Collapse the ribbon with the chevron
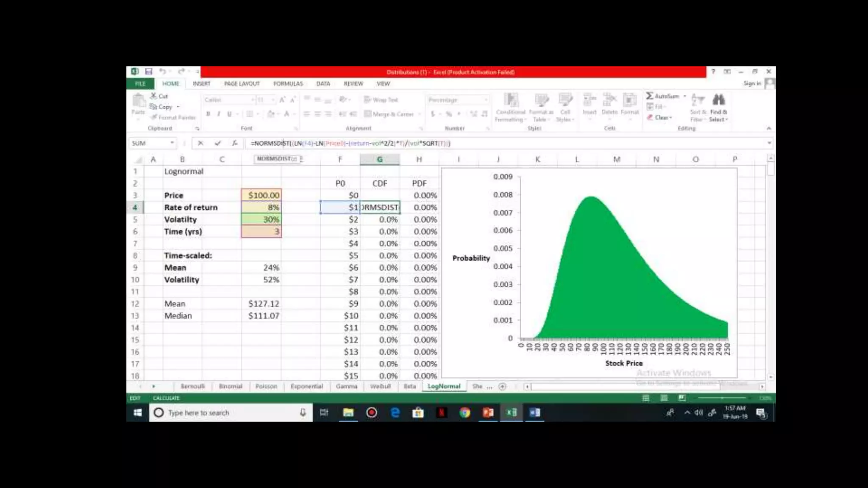Viewport: 868px width, 488px height. (768, 128)
